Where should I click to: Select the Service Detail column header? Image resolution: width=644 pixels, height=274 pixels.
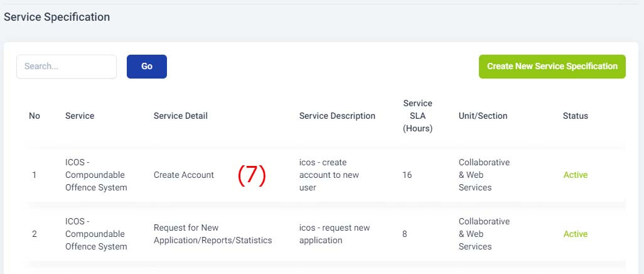[181, 116]
